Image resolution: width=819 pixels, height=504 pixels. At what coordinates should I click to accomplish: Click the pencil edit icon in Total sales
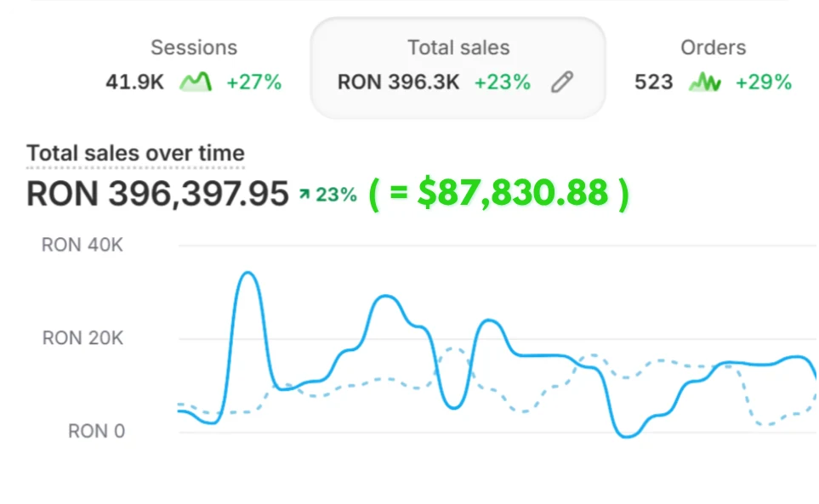click(562, 82)
